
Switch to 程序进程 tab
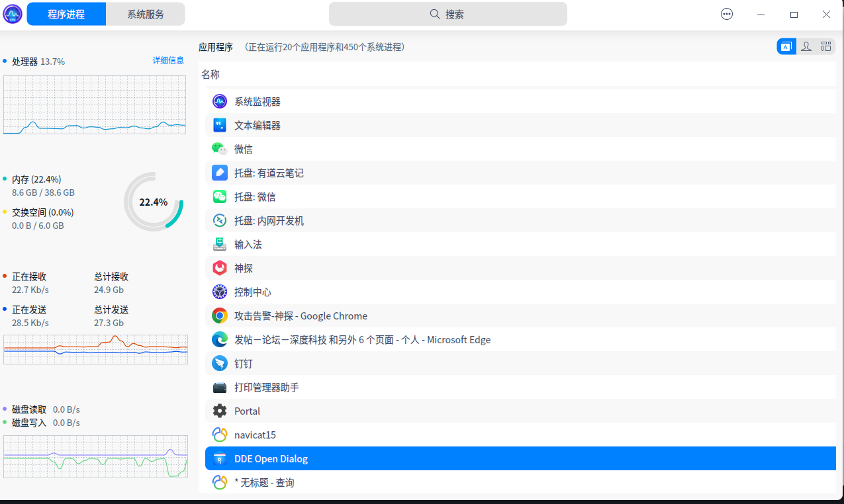tap(66, 14)
